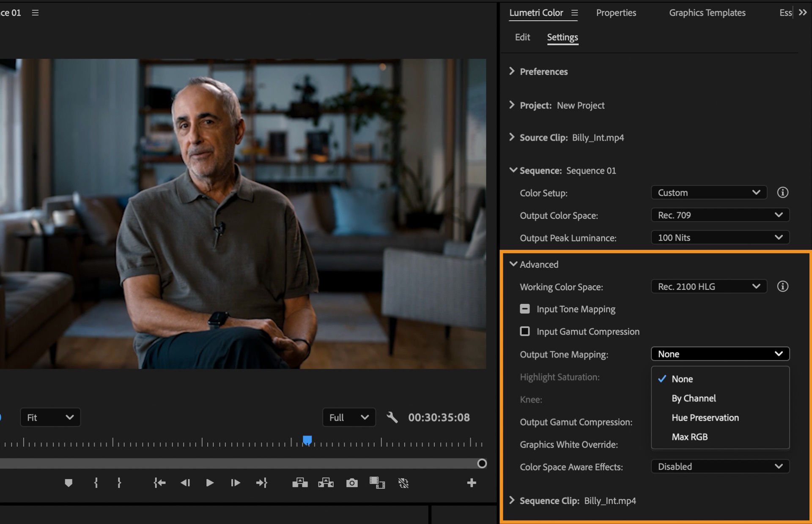Toggle the Input Tone Mapping checkbox
Screen dimensions: 812x524
tap(524, 309)
